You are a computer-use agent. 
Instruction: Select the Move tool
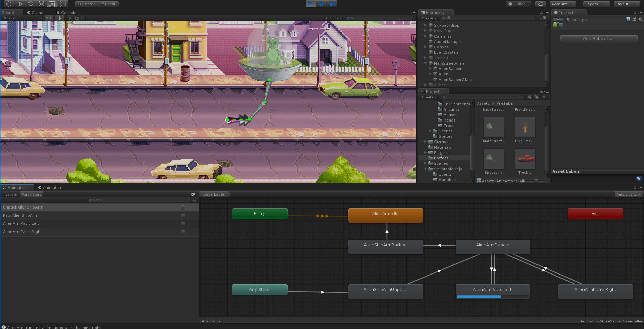20,4
